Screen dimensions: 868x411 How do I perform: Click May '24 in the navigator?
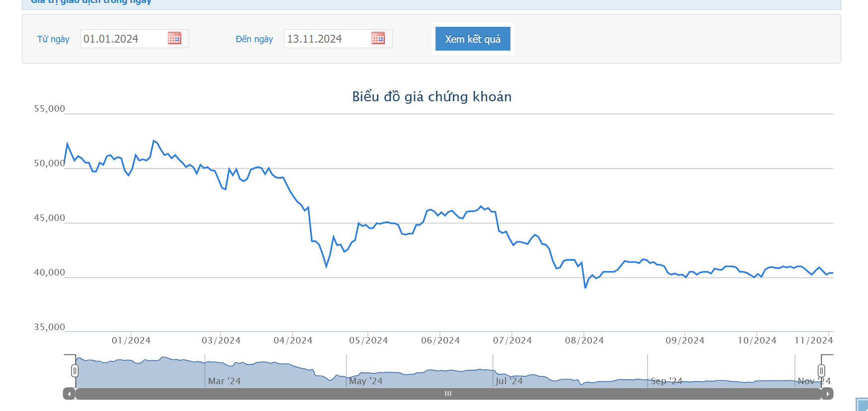tap(366, 381)
